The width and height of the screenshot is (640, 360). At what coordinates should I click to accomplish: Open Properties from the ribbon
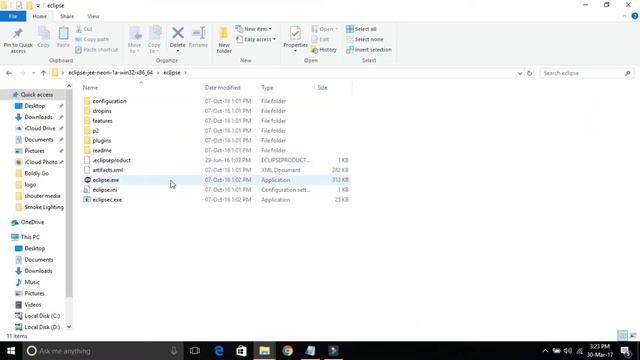(x=295, y=39)
